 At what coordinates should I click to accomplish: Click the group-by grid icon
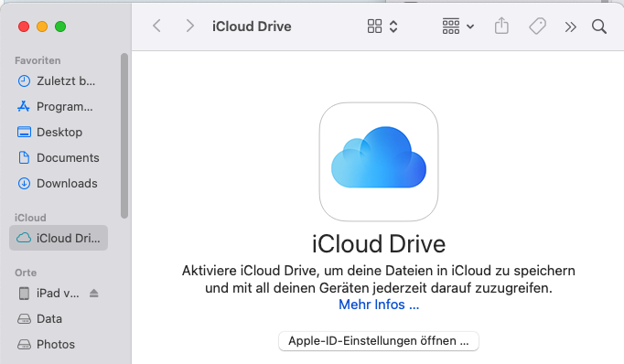pos(451,27)
